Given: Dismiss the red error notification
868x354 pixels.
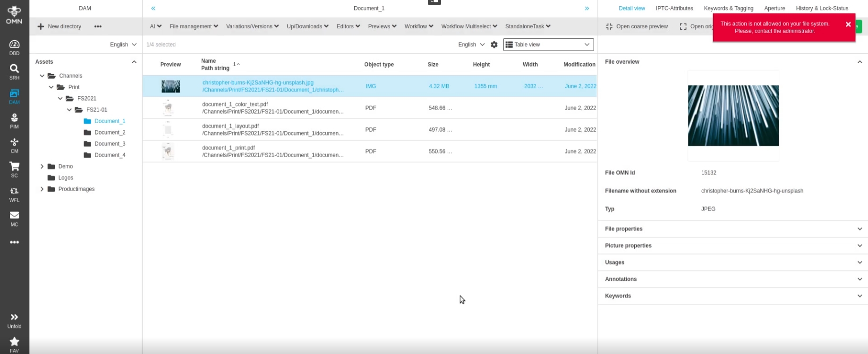Looking at the screenshot, I should 848,25.
